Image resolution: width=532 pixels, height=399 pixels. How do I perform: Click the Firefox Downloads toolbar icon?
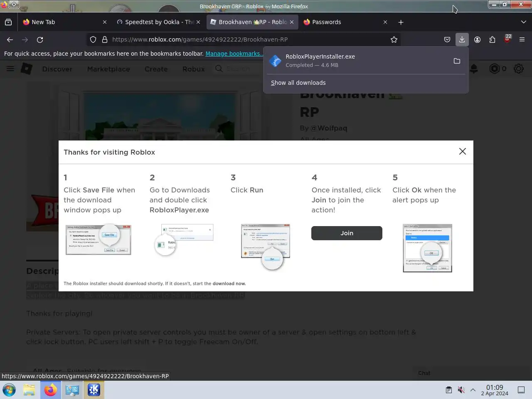tap(462, 39)
